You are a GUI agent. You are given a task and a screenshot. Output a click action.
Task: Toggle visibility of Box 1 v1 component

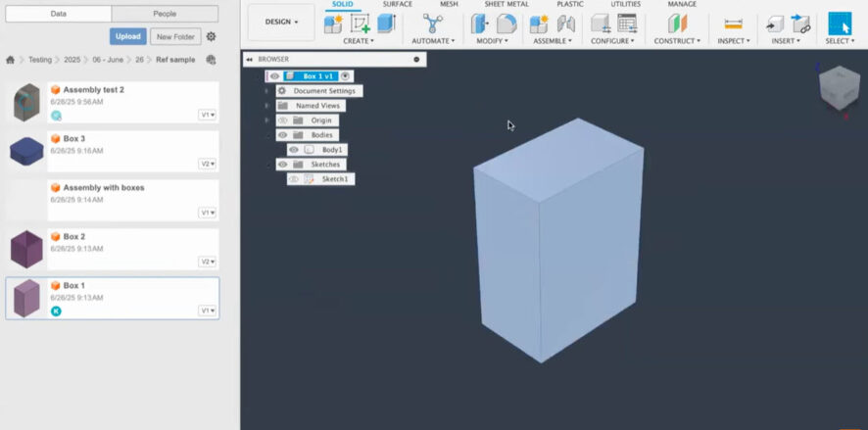coord(274,76)
